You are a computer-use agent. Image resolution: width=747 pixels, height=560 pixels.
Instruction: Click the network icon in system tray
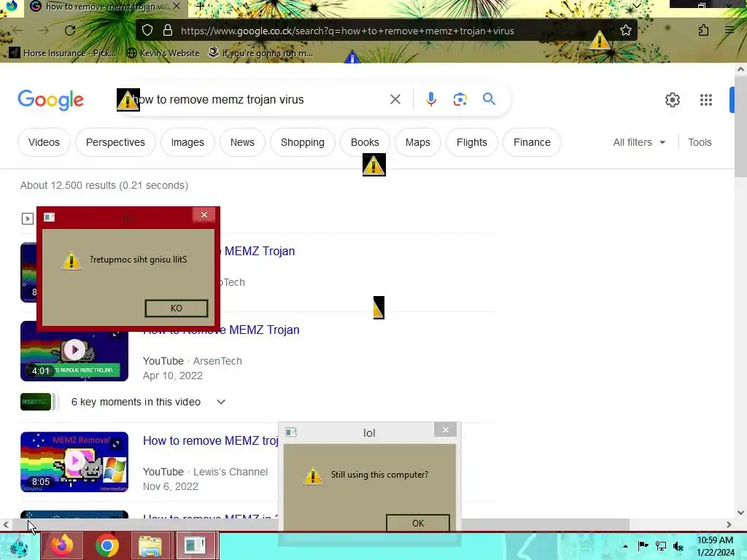point(661,546)
